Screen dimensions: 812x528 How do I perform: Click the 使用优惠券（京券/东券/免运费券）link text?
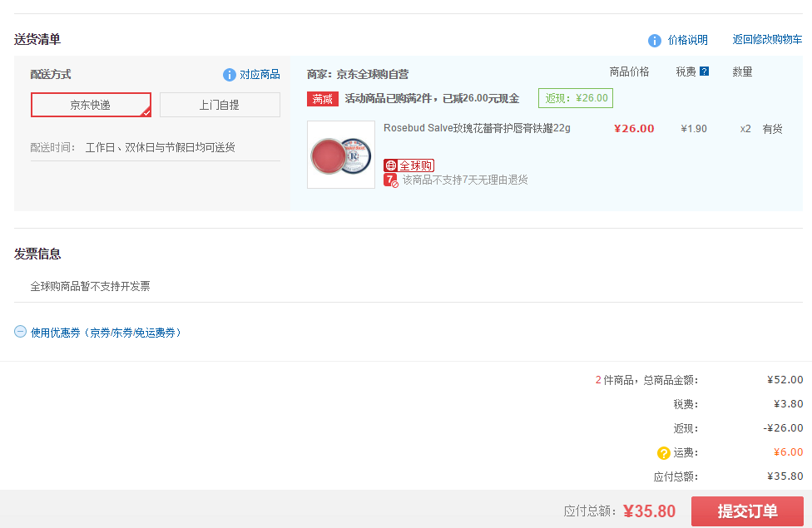pyautogui.click(x=106, y=333)
